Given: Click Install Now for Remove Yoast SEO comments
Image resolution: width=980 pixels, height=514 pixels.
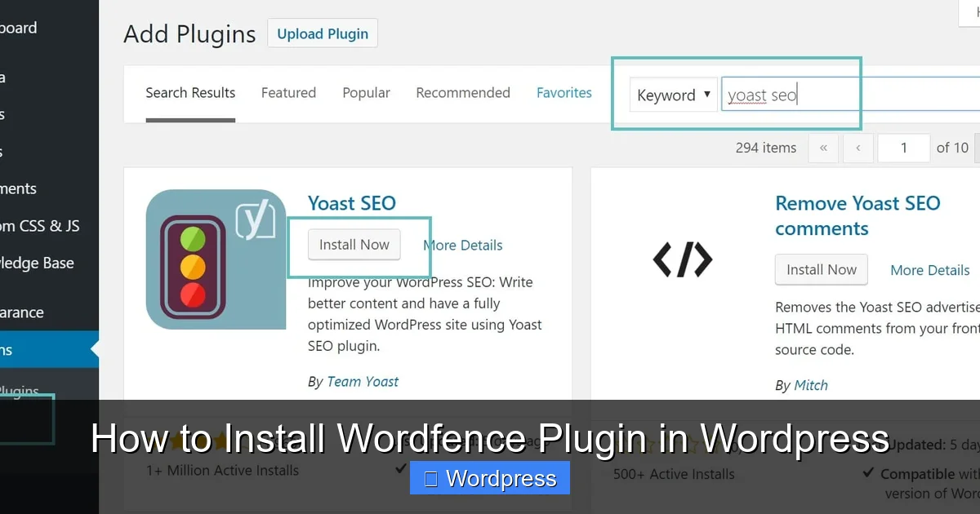Looking at the screenshot, I should [x=821, y=269].
